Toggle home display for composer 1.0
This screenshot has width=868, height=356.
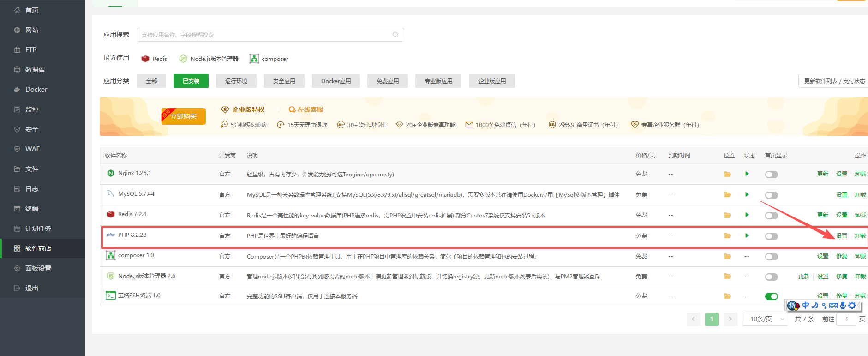coord(772,257)
